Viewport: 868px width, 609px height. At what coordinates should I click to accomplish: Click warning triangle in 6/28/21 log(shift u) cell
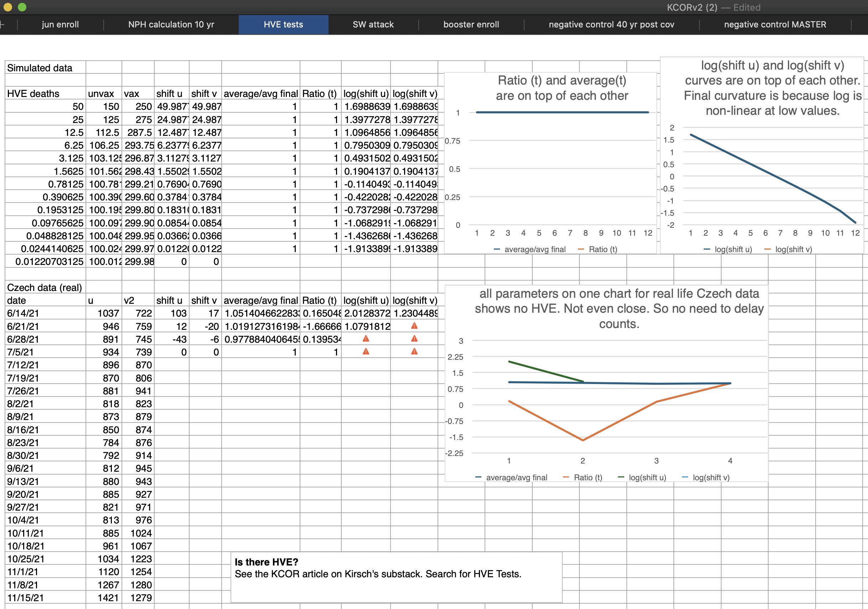366,338
